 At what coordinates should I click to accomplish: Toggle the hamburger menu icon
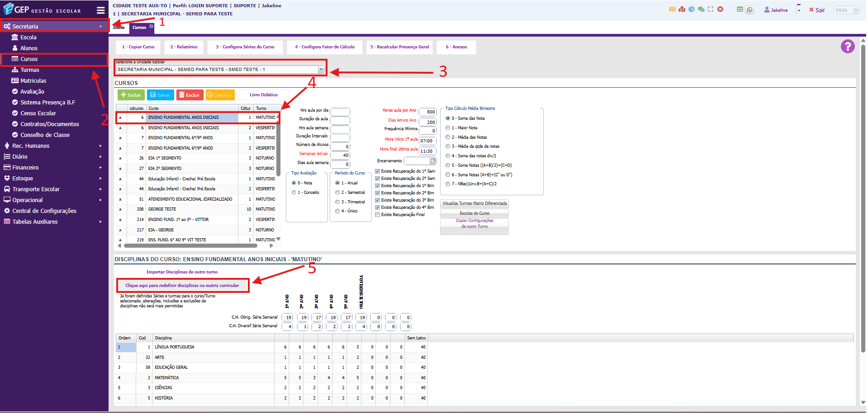point(100,10)
